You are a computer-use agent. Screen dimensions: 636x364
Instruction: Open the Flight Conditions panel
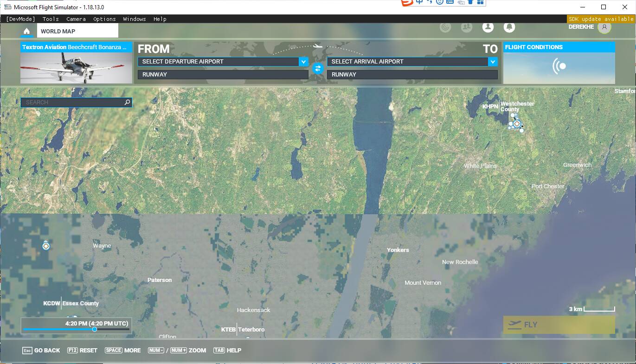pos(559,63)
